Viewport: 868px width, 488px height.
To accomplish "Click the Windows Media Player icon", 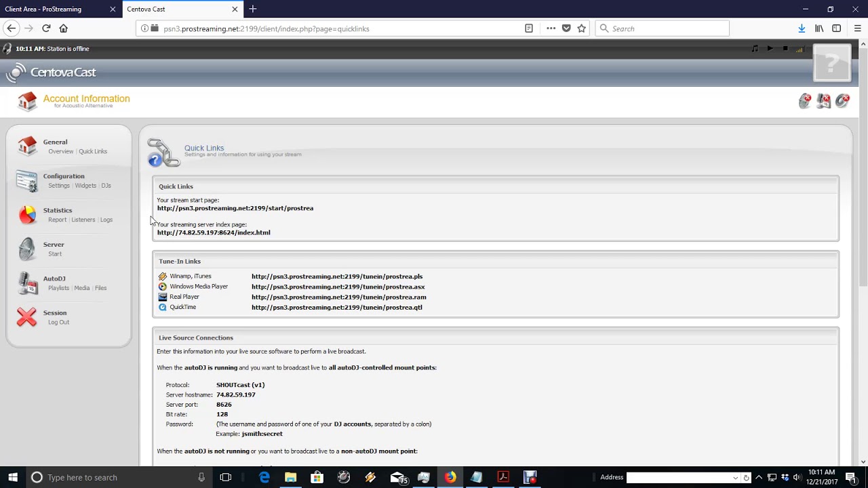I will click(x=163, y=287).
